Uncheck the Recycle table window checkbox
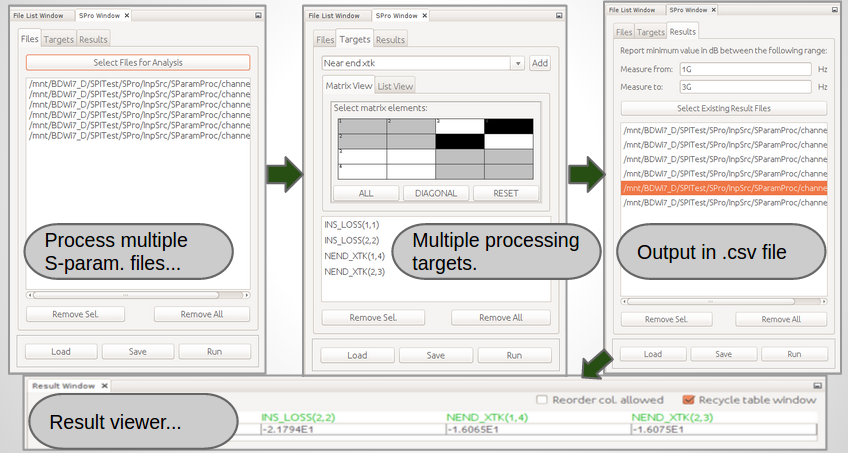 [x=688, y=399]
